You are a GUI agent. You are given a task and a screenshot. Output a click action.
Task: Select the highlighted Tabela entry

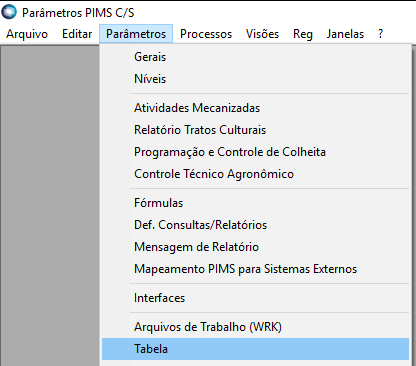[255, 349]
